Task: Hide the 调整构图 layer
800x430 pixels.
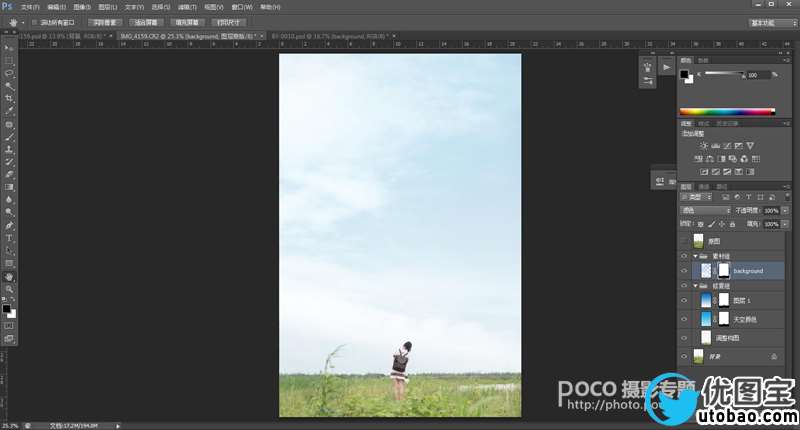Action: (684, 338)
